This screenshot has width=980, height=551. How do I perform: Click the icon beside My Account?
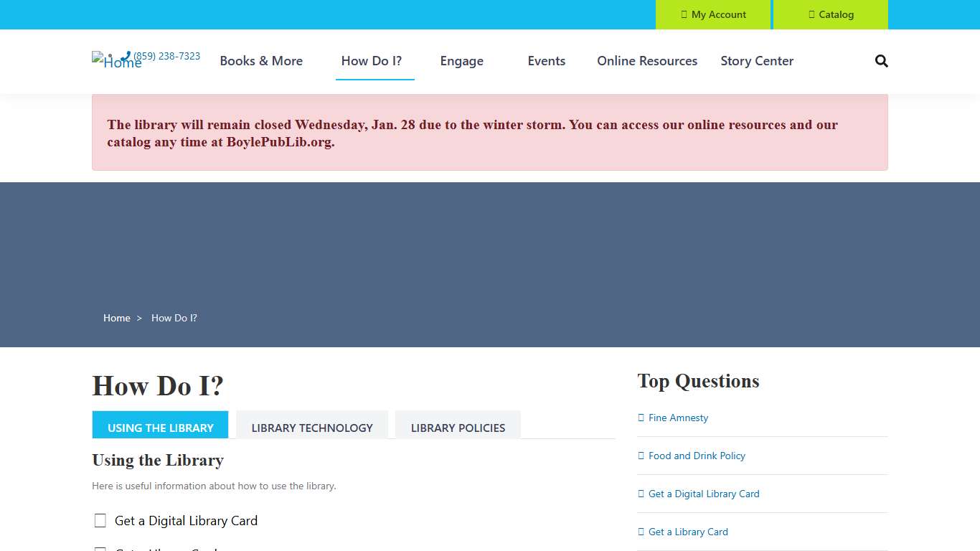[x=684, y=14]
